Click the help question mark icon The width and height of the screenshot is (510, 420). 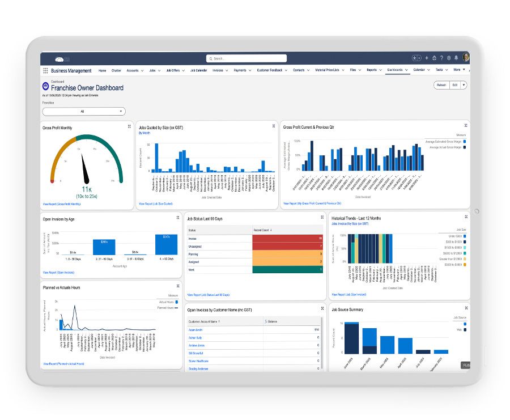pyautogui.click(x=441, y=58)
